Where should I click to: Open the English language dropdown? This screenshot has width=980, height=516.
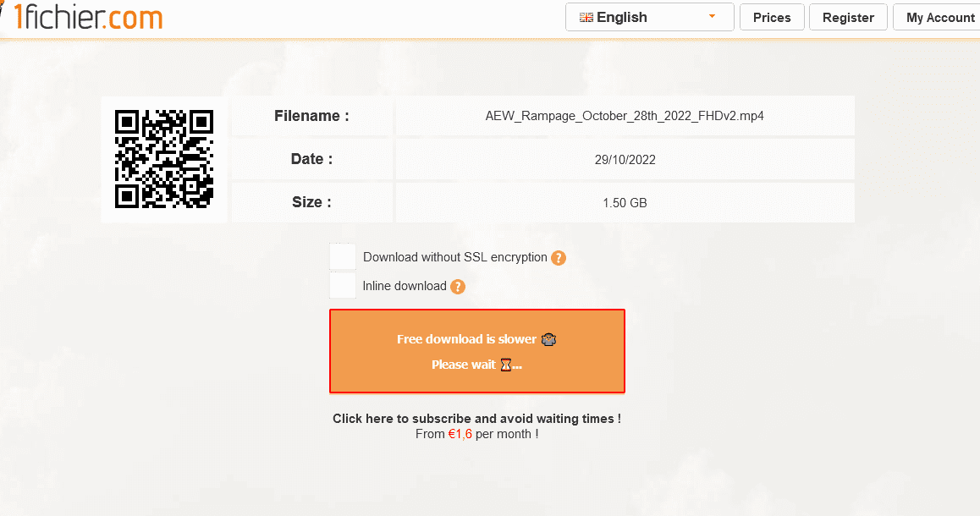click(649, 18)
